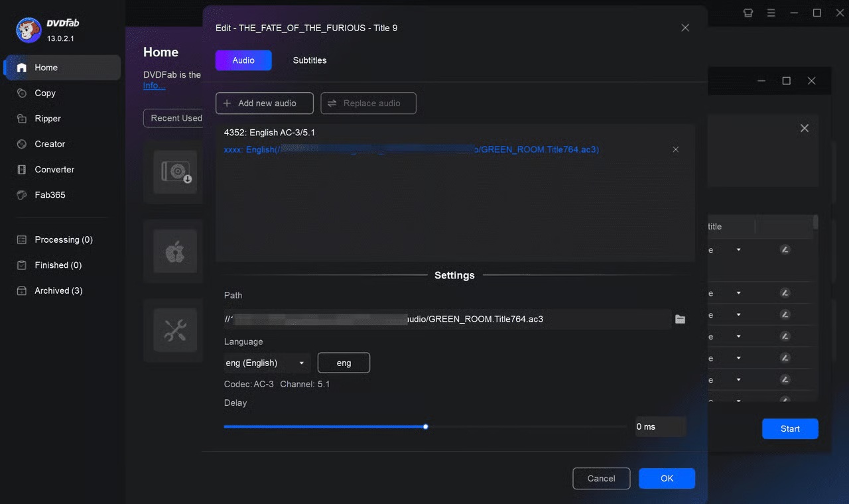Viewport: 849px width, 504px height.
Task: Click the Delay slider handle
Action: tap(425, 426)
